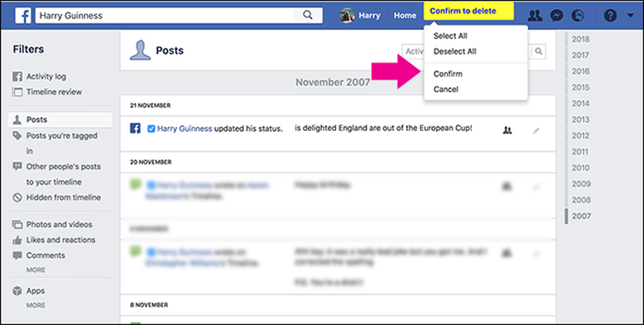Open Photos and videos filter
This screenshot has height=325, width=644.
pos(52,224)
